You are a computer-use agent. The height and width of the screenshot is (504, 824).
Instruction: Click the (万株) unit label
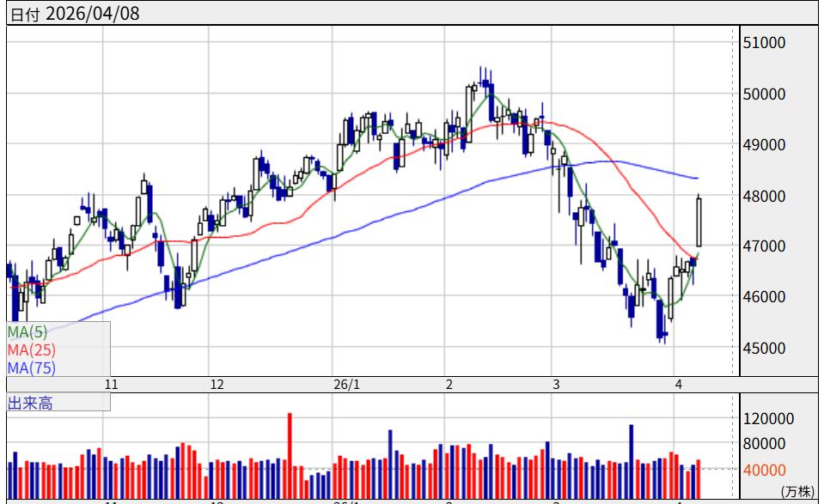pos(797,491)
